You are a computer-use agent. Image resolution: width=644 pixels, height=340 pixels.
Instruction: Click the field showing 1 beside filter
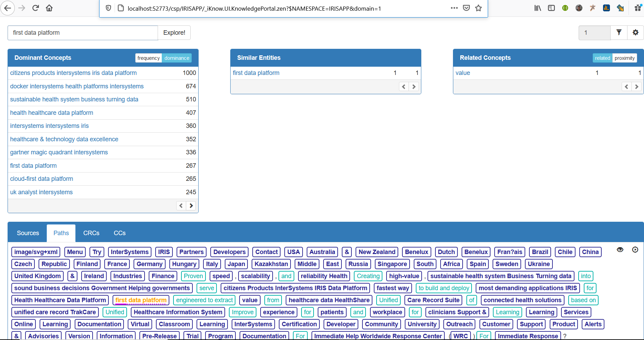pos(594,33)
